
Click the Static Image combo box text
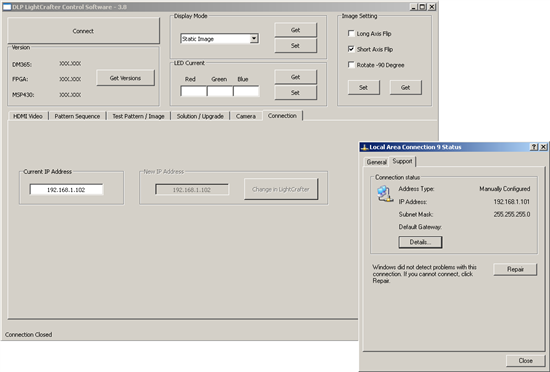click(x=198, y=39)
